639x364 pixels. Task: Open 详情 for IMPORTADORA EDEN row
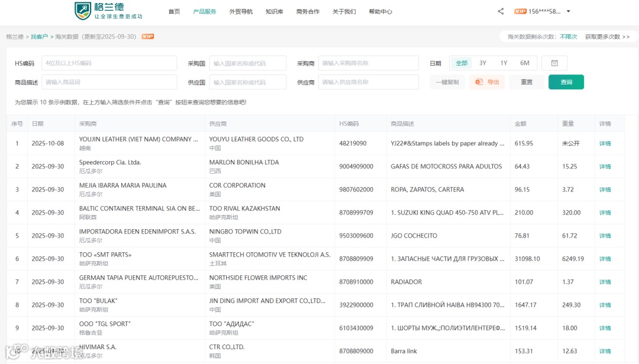click(x=605, y=236)
